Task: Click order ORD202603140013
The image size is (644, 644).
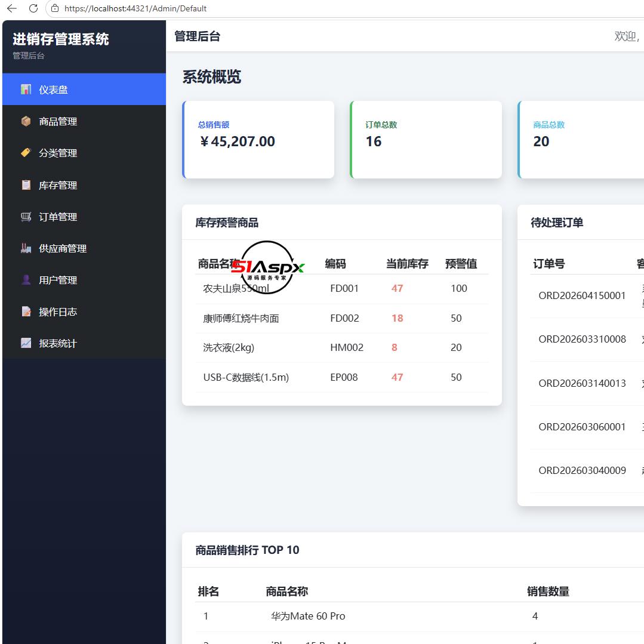Action: [x=582, y=383]
